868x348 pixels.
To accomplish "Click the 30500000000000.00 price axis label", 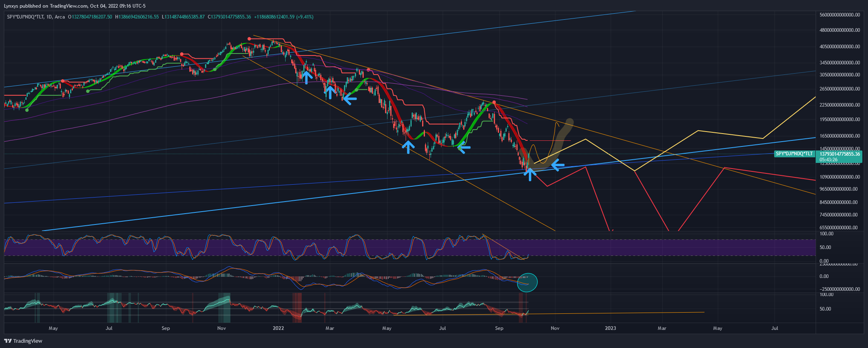I will [840, 74].
